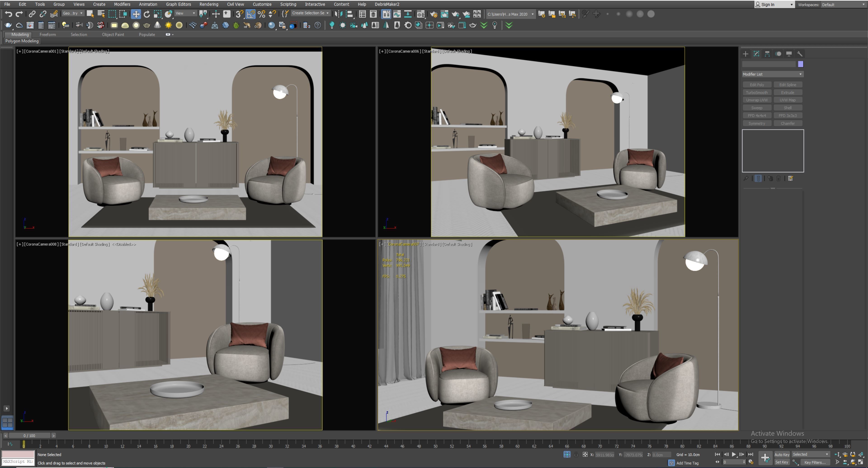The image size is (868, 468).
Task: Toggle the 3D Snaps button
Action: (239, 14)
